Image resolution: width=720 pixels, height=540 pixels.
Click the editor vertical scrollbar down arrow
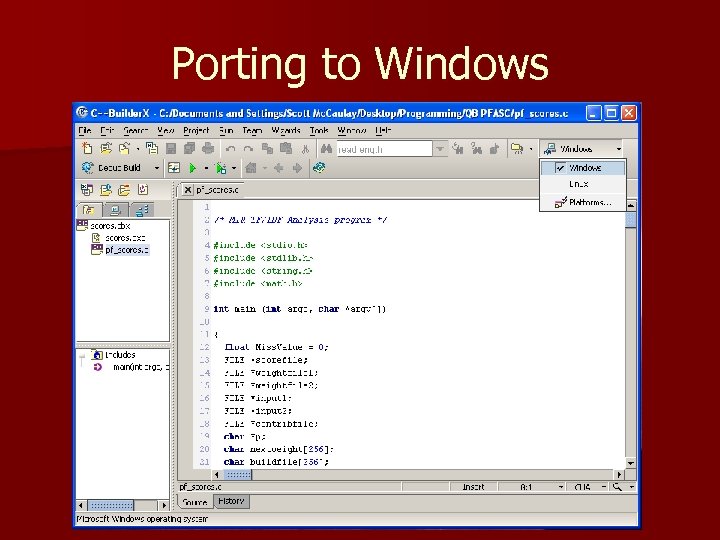pos(631,463)
